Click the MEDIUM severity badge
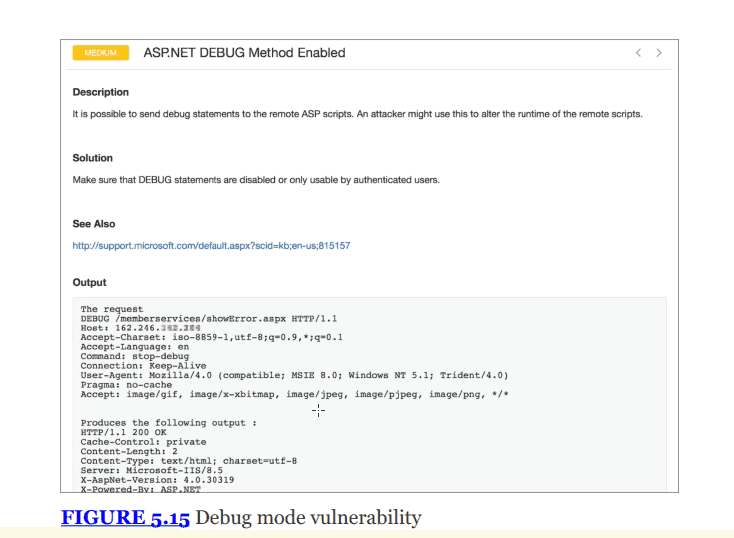 [101, 53]
